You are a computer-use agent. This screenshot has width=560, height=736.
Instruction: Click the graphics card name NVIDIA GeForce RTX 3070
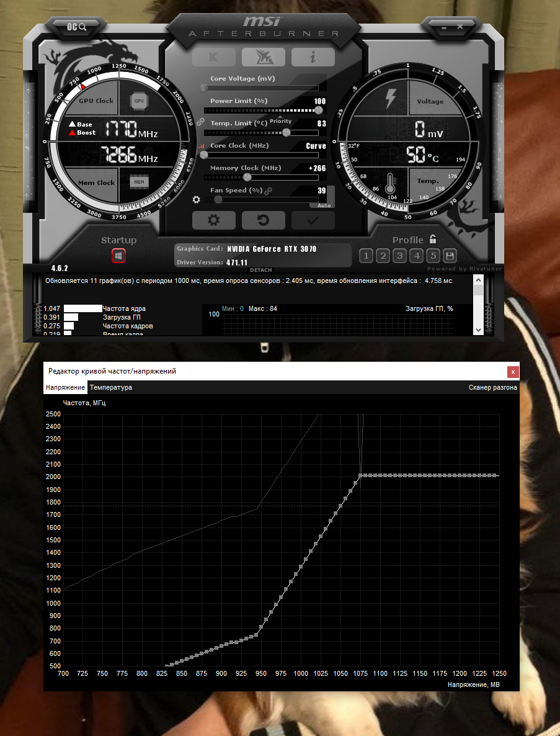click(272, 249)
